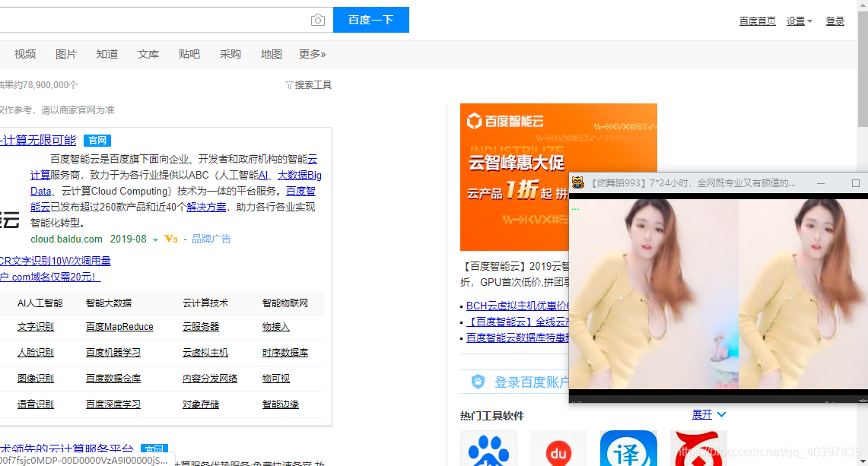Open the 文字识别10W次调用量 link

(x=56, y=261)
